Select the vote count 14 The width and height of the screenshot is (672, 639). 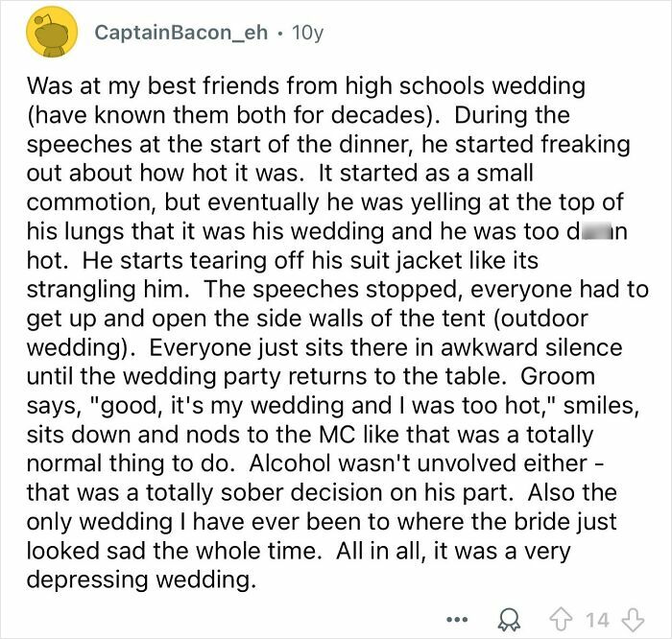click(598, 620)
